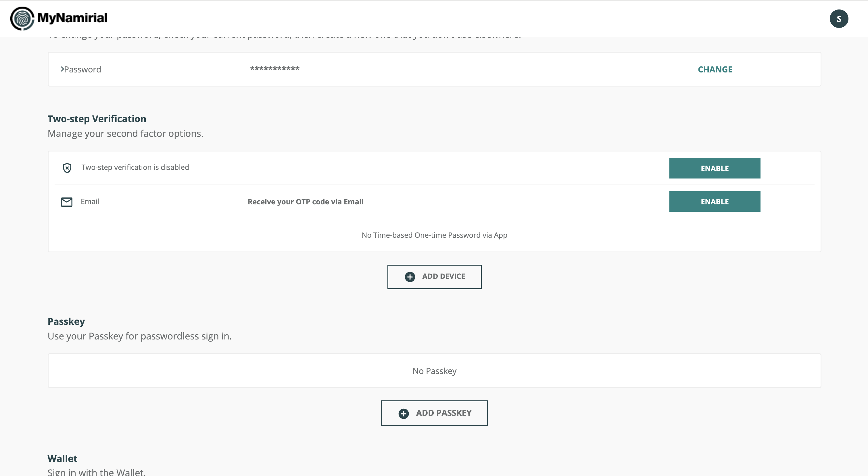Click the plus icon in Add Passkey button
The image size is (868, 476).
(x=404, y=413)
